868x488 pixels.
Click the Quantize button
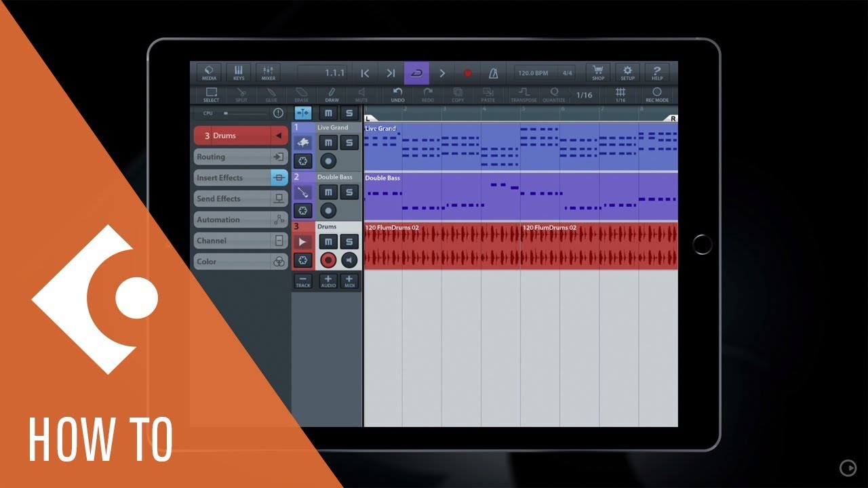point(554,95)
